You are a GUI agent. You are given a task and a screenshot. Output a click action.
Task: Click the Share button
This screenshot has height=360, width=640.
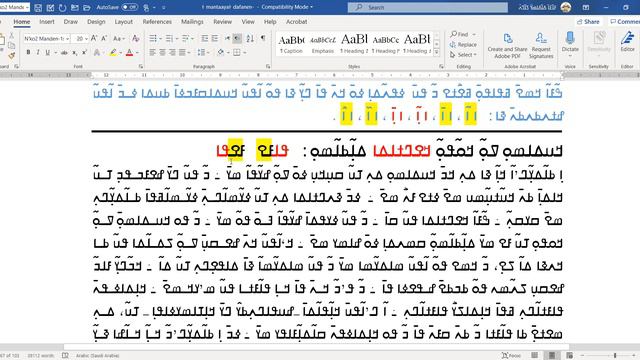pyautogui.click(x=588, y=22)
